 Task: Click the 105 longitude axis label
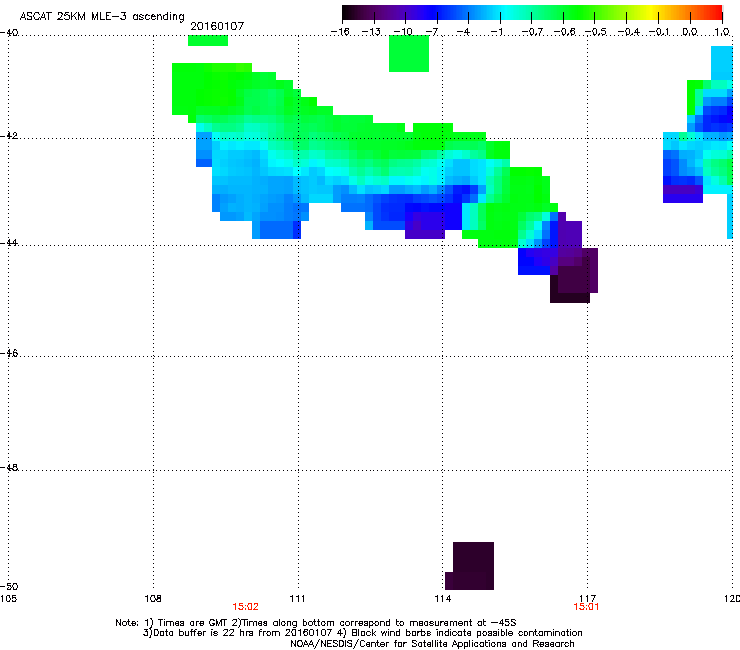point(8,599)
